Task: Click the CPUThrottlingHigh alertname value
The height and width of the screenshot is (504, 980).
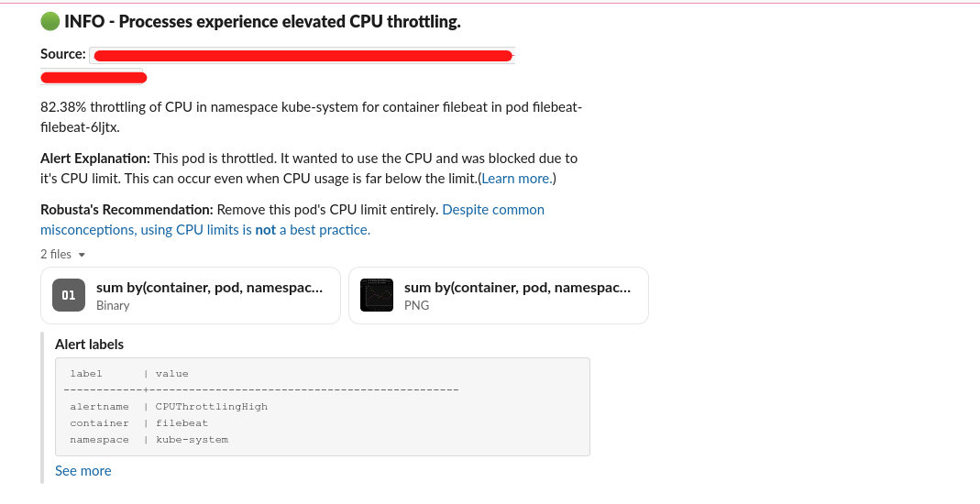Action: pyautogui.click(x=212, y=407)
